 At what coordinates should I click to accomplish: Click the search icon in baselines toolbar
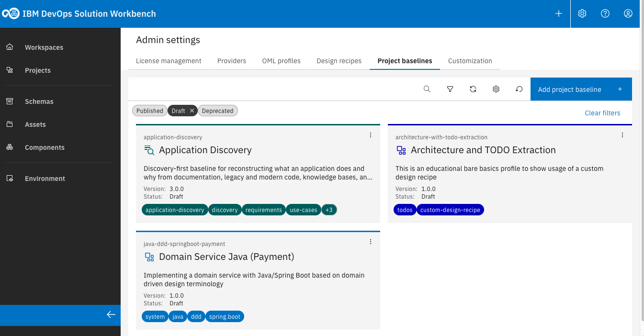(x=427, y=89)
